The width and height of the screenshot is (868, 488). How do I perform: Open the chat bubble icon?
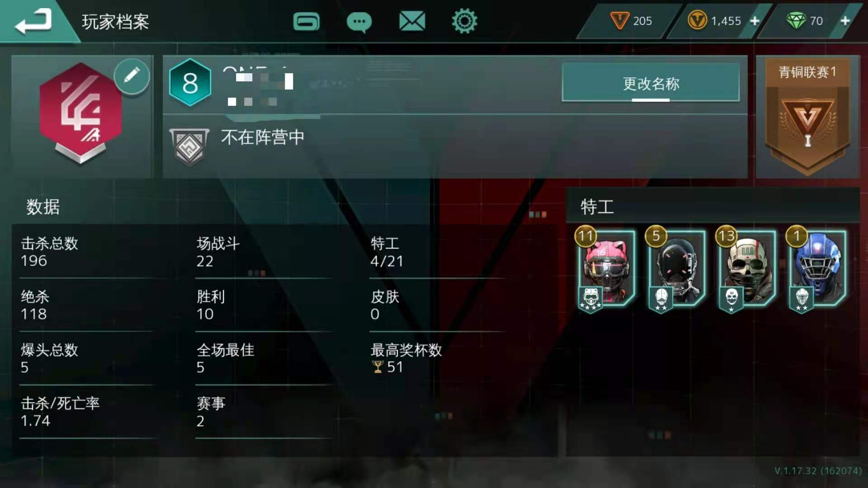click(359, 22)
